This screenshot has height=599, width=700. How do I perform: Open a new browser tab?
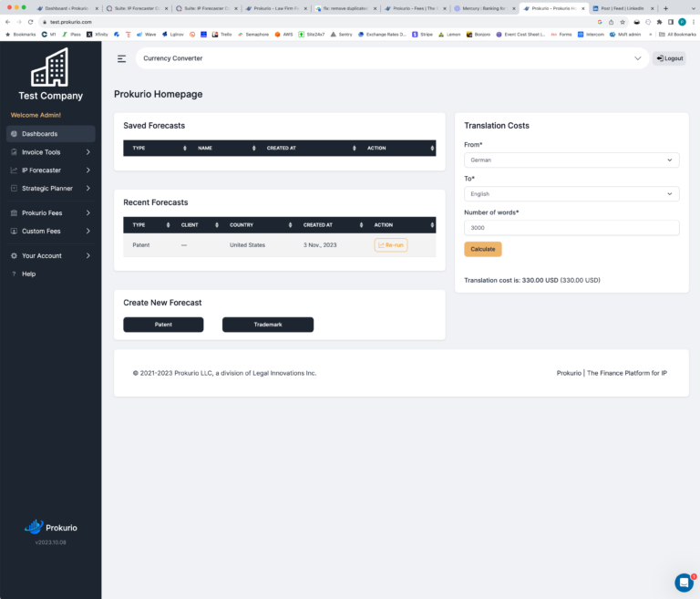tap(665, 8)
